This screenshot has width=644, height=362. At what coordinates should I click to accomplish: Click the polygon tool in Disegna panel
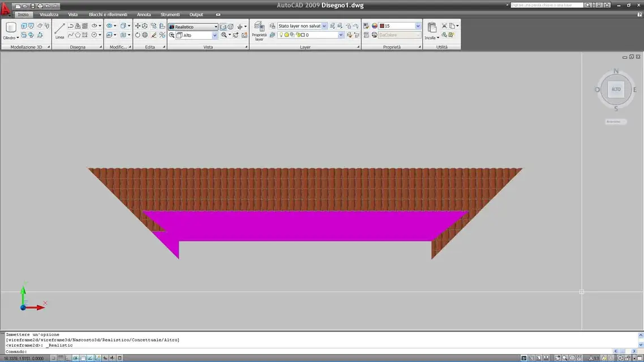tap(78, 35)
